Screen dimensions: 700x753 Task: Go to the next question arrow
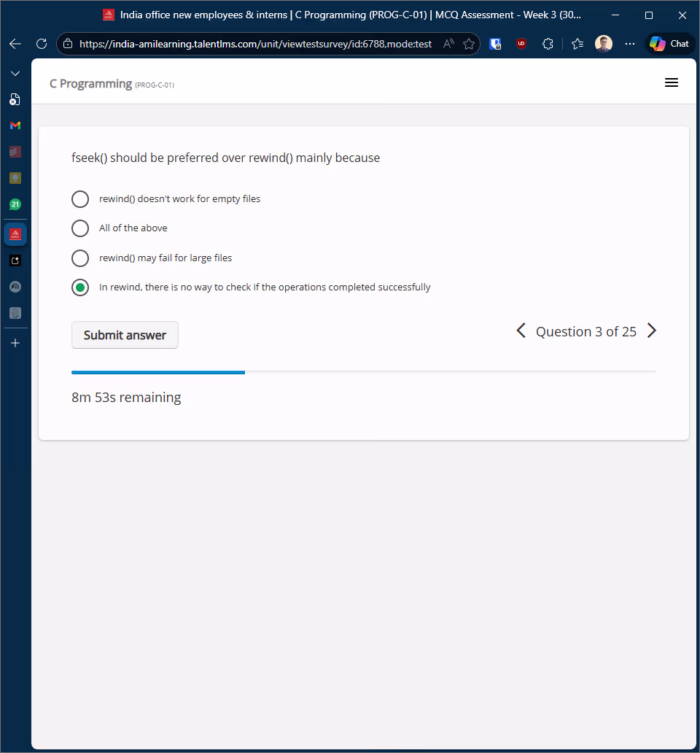point(652,331)
